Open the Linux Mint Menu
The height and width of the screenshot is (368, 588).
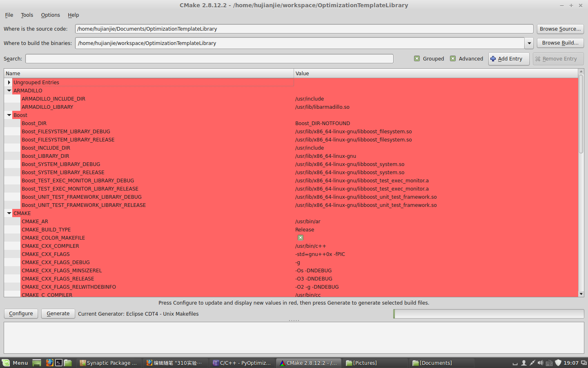coord(15,363)
